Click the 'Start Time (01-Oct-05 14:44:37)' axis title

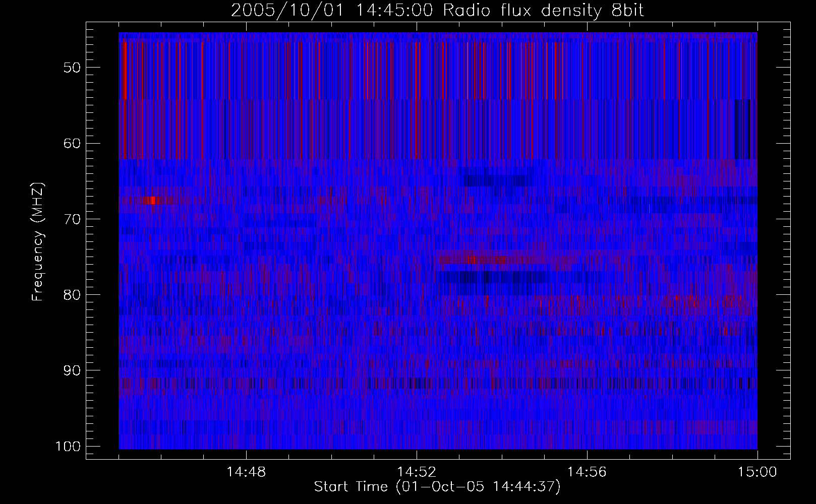pyautogui.click(x=437, y=487)
